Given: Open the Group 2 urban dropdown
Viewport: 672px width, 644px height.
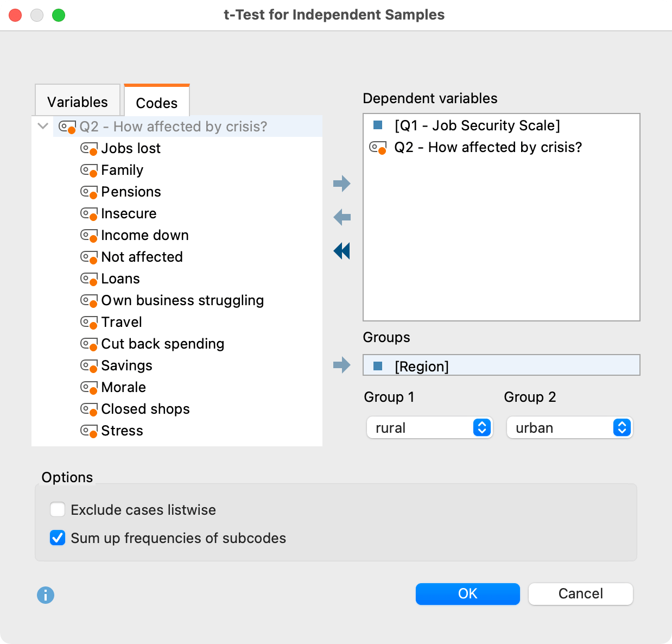Looking at the screenshot, I should pos(569,428).
